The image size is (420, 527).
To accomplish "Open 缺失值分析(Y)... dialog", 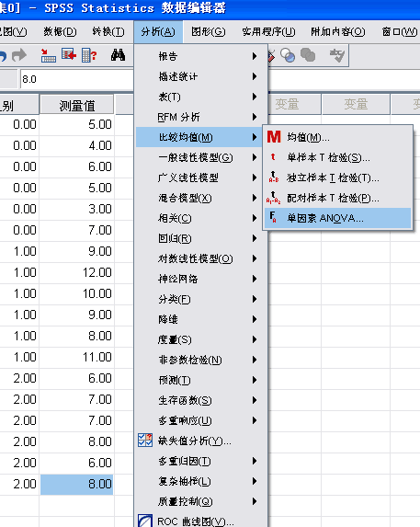I will pyautogui.click(x=200, y=441).
